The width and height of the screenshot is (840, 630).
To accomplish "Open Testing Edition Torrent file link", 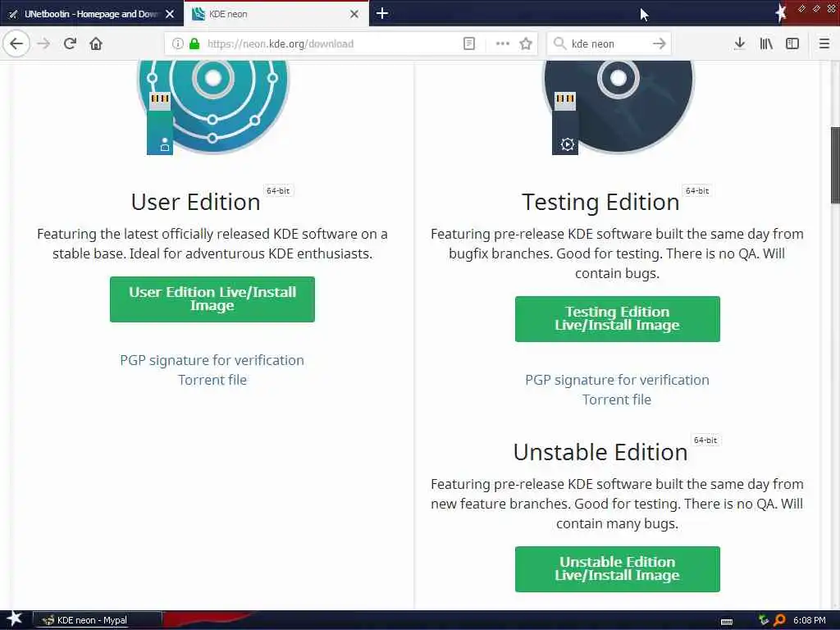I will tap(617, 399).
